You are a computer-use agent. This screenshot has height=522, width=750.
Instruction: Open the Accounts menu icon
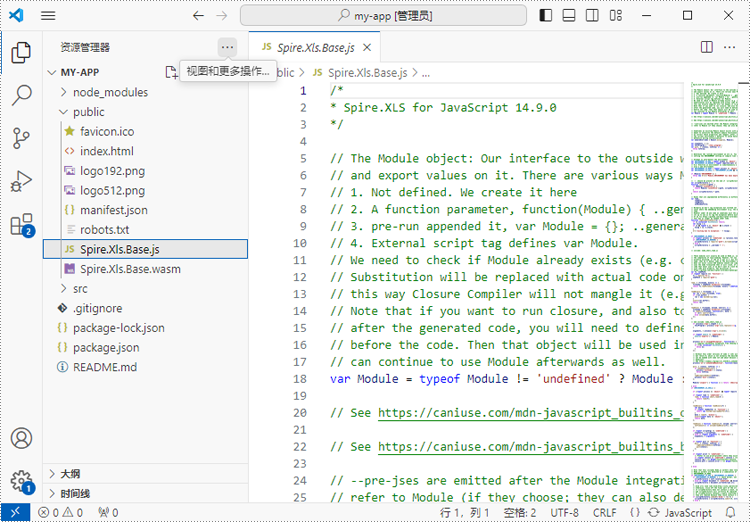21,438
